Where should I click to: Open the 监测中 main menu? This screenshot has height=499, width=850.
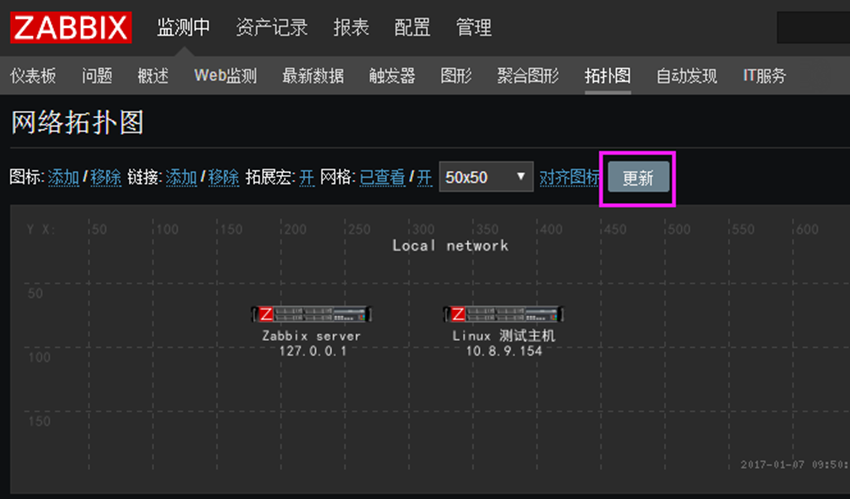click(183, 27)
